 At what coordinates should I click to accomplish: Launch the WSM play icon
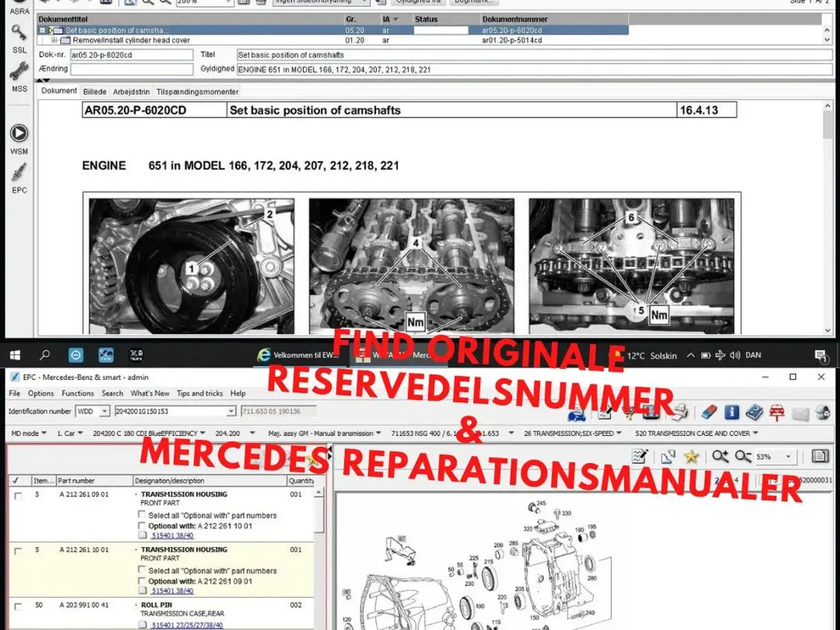(19, 133)
